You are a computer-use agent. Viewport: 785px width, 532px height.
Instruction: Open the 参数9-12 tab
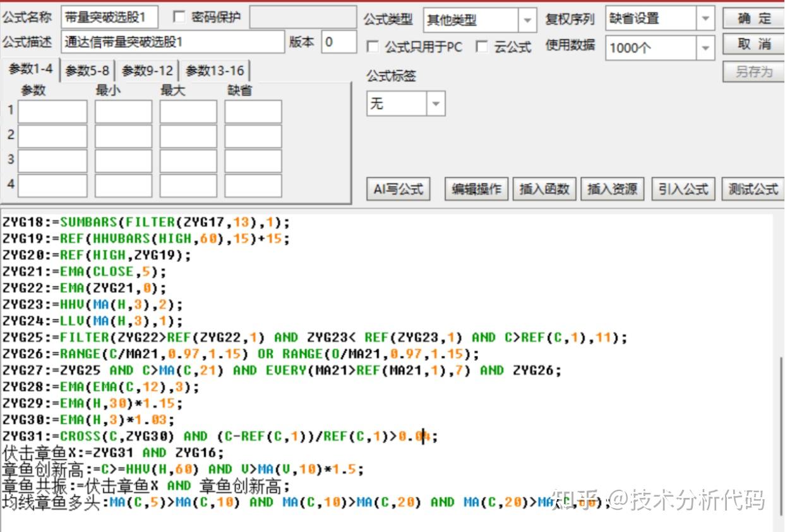click(147, 71)
